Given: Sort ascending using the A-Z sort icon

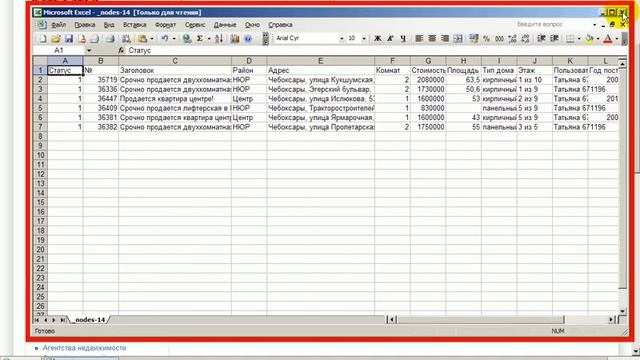Looking at the screenshot, I should pos(219,39).
